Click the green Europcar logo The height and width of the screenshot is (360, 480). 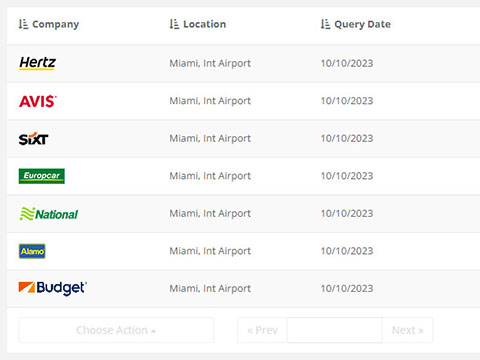42,176
